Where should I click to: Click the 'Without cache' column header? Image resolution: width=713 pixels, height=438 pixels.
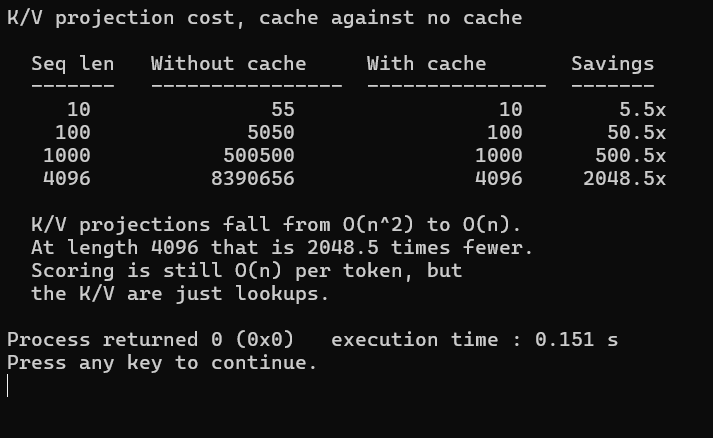coord(229,64)
